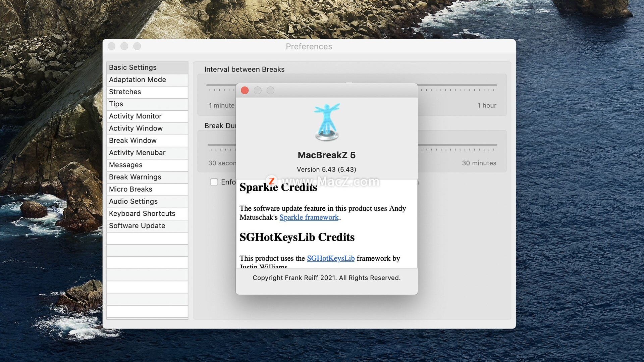The height and width of the screenshot is (362, 644).
Task: Open Adaptation Mode preferences
Action: 147,80
